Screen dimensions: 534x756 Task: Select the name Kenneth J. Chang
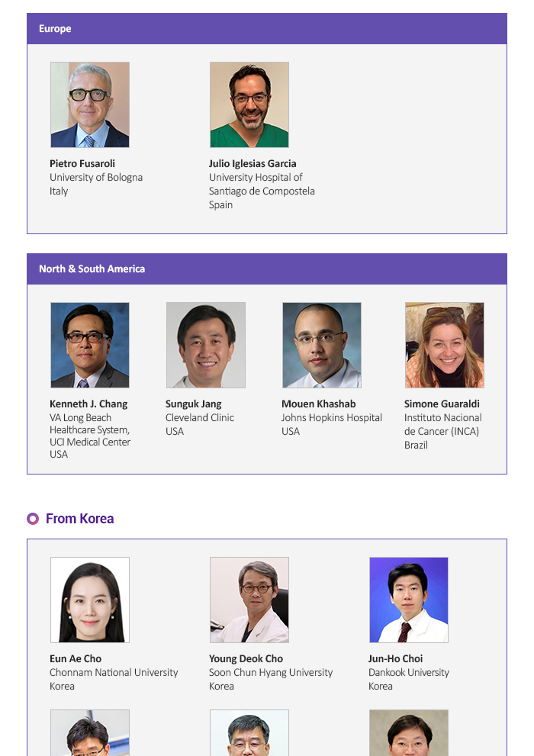[88, 404]
